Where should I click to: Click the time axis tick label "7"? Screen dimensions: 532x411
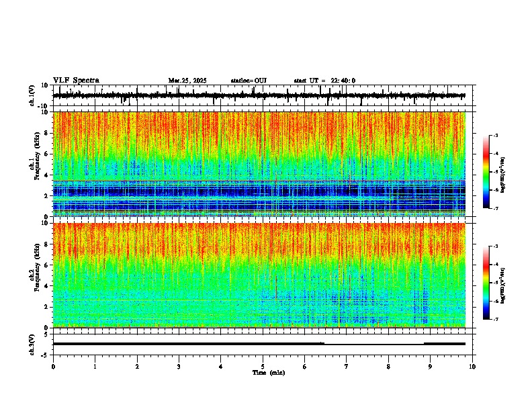347,367
